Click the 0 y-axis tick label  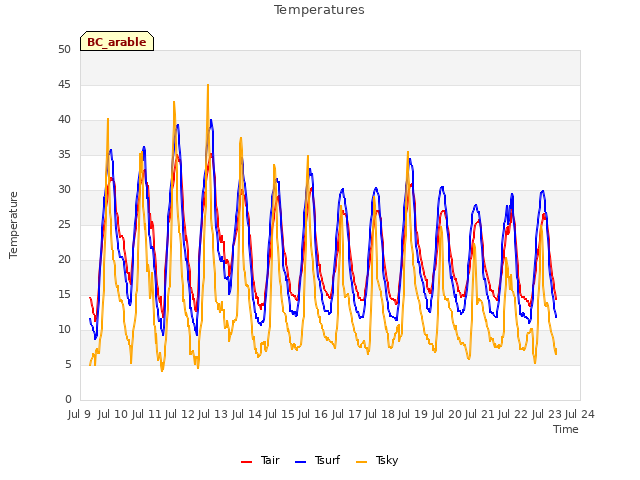[x=68, y=400]
